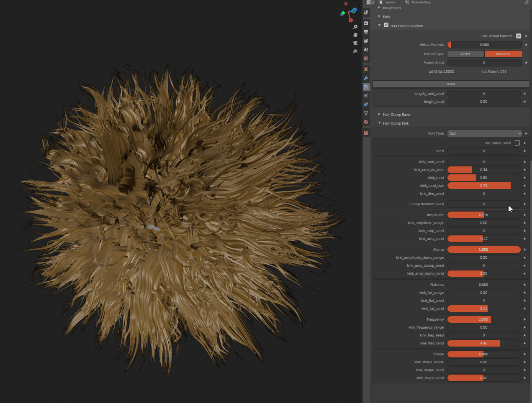Screen dimensions: 532x403
Task: Open the Particle properties tab
Action: 366,87
